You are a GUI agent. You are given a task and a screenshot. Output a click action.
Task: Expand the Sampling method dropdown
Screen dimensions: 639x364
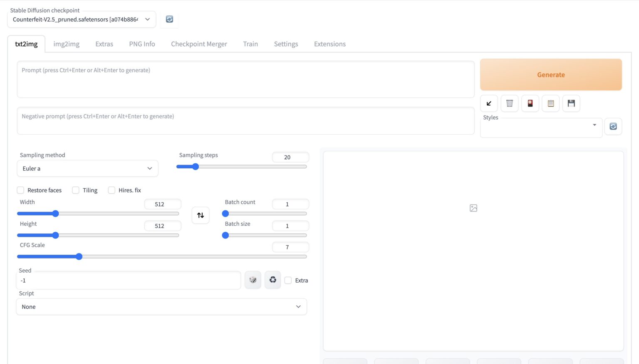point(87,169)
